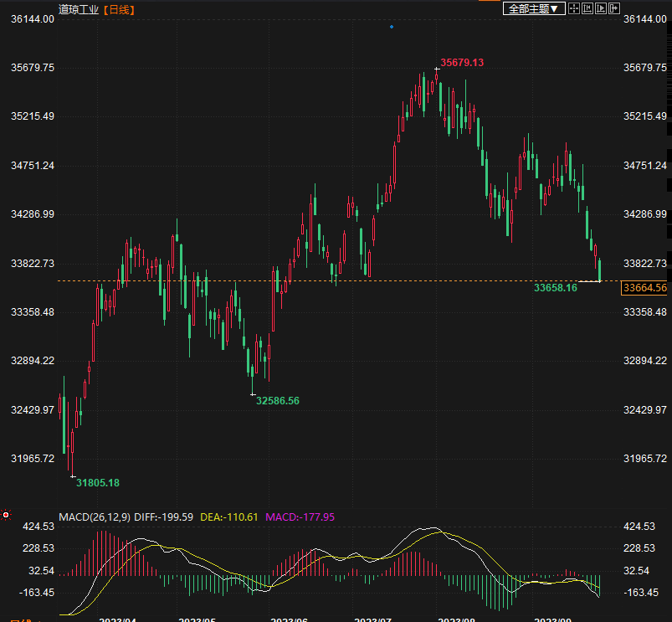
Task: Click the crosshair cursor icon in toolbar
Action: point(573,8)
